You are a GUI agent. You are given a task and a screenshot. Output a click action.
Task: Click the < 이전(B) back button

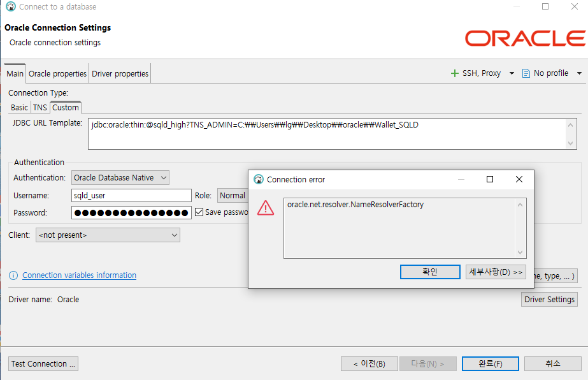click(369, 363)
